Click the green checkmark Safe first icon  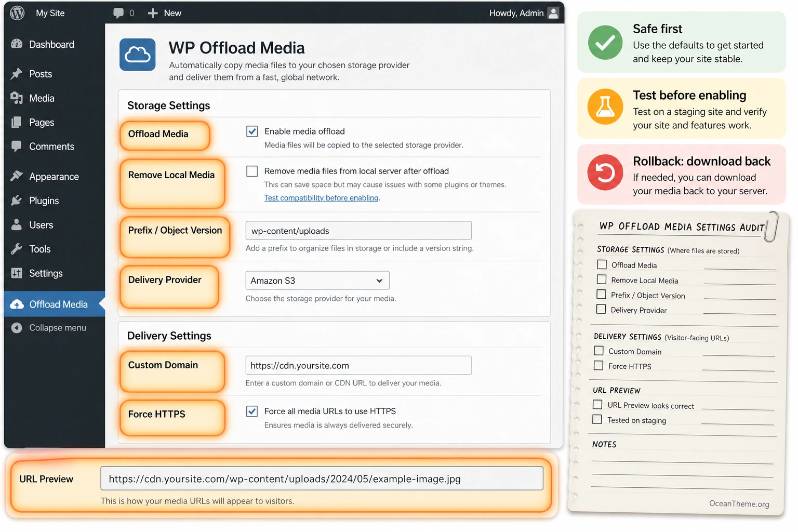click(605, 43)
